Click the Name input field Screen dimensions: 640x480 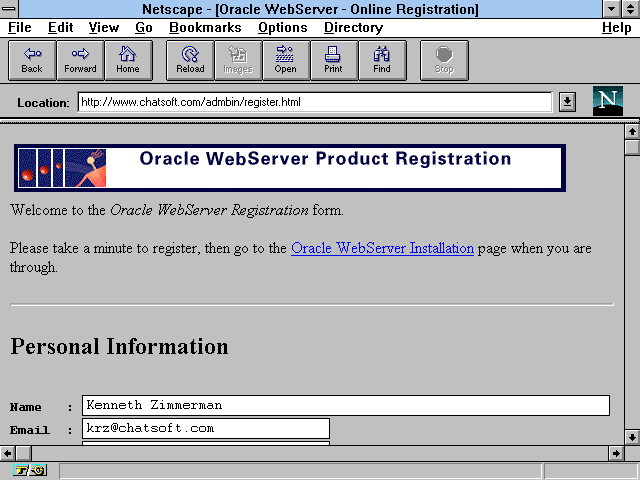[345, 405]
